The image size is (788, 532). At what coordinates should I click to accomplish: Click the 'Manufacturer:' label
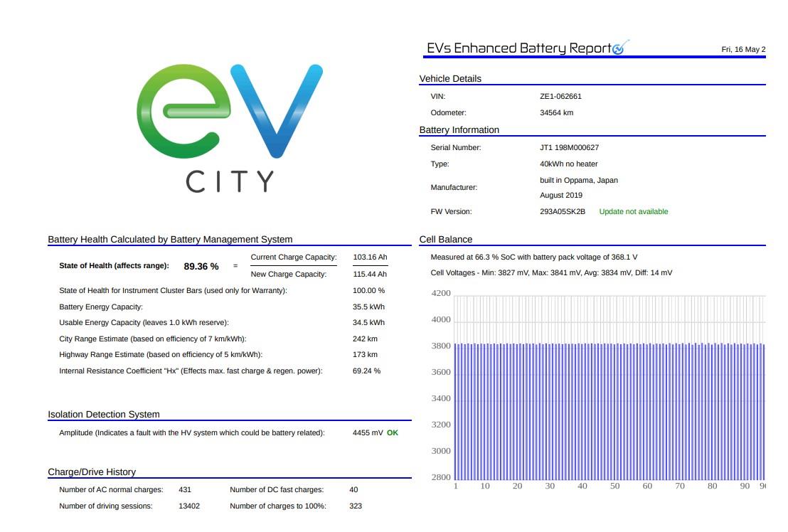click(454, 187)
